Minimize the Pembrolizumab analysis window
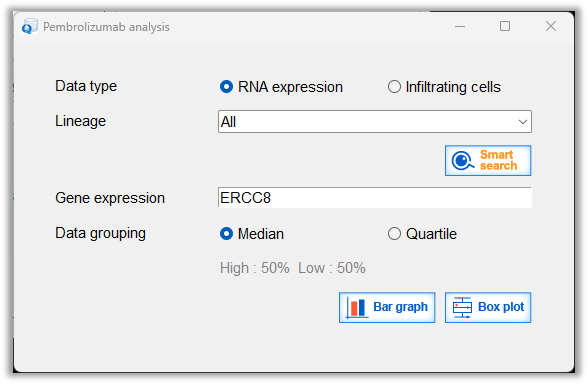This screenshot has width=588, height=384. coord(460,27)
